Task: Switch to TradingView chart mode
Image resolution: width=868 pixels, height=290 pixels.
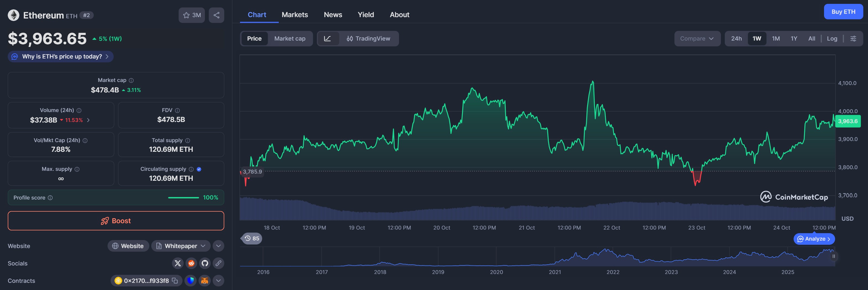Action: (368, 39)
